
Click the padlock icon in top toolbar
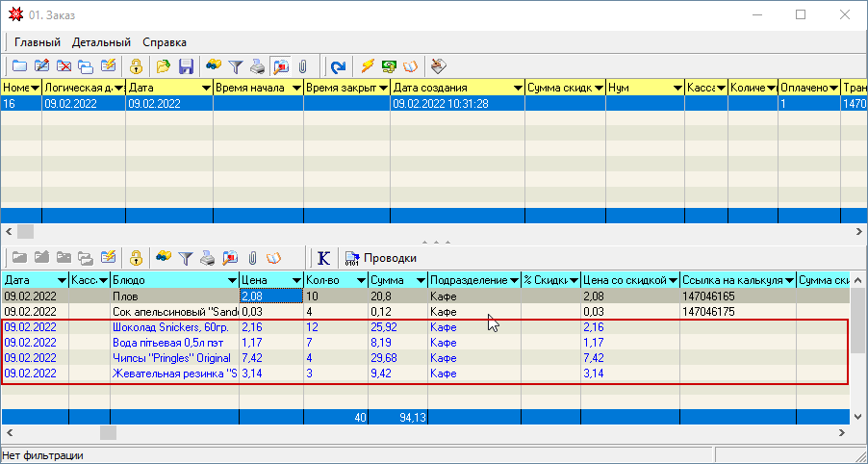(136, 66)
